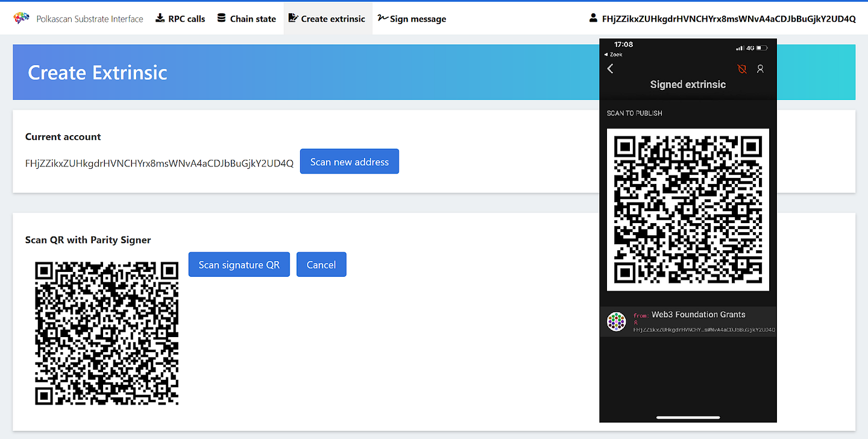Viewport: 868px width, 439px height.
Task: Click the pen icon next to Create extrinsic
Action: point(294,18)
